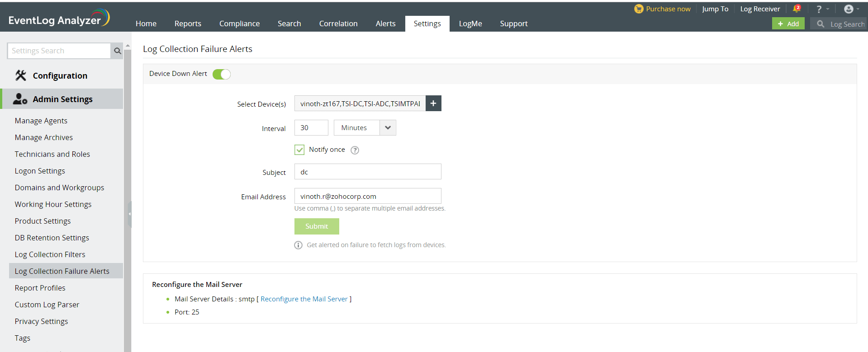The image size is (868, 352).
Task: Open Custom Log Parser
Action: [x=47, y=305]
